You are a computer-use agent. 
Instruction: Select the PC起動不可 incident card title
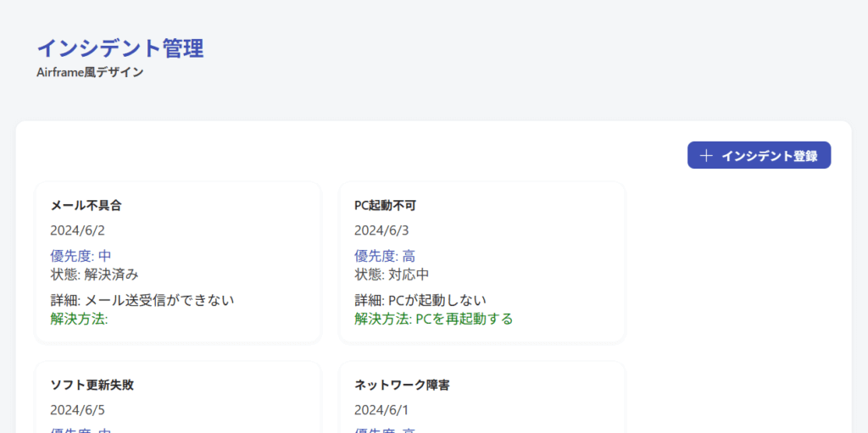coord(386,205)
